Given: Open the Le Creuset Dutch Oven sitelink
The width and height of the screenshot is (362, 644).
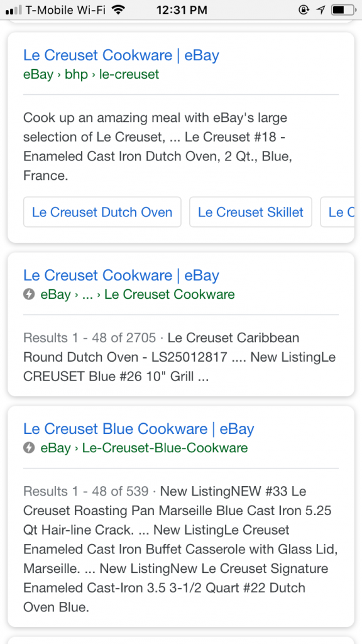Looking at the screenshot, I should click(102, 212).
